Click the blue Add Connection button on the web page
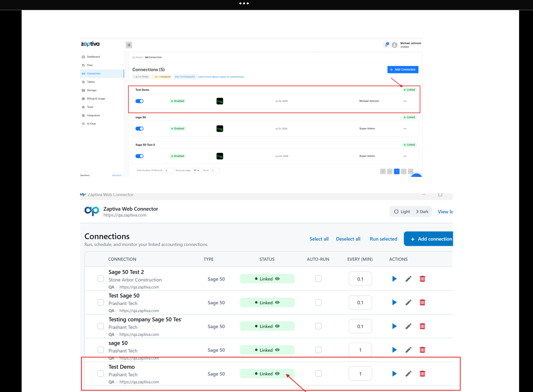Image resolution: width=533 pixels, height=392 pixels. tap(403, 70)
